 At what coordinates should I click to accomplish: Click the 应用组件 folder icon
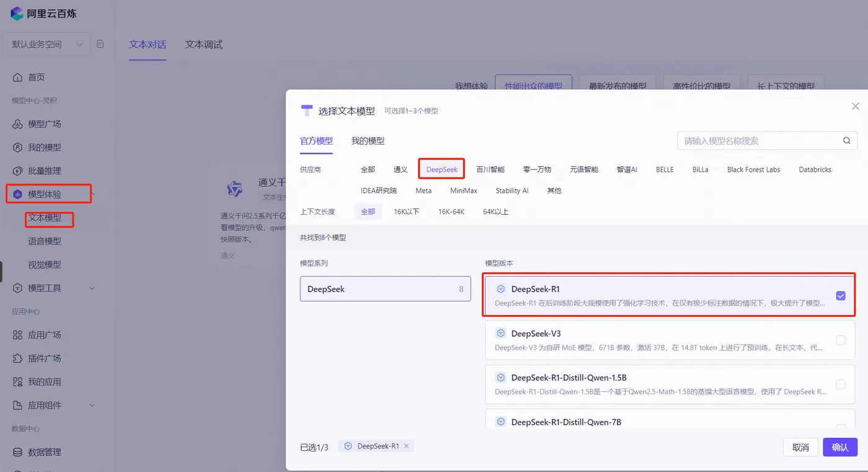(x=17, y=406)
